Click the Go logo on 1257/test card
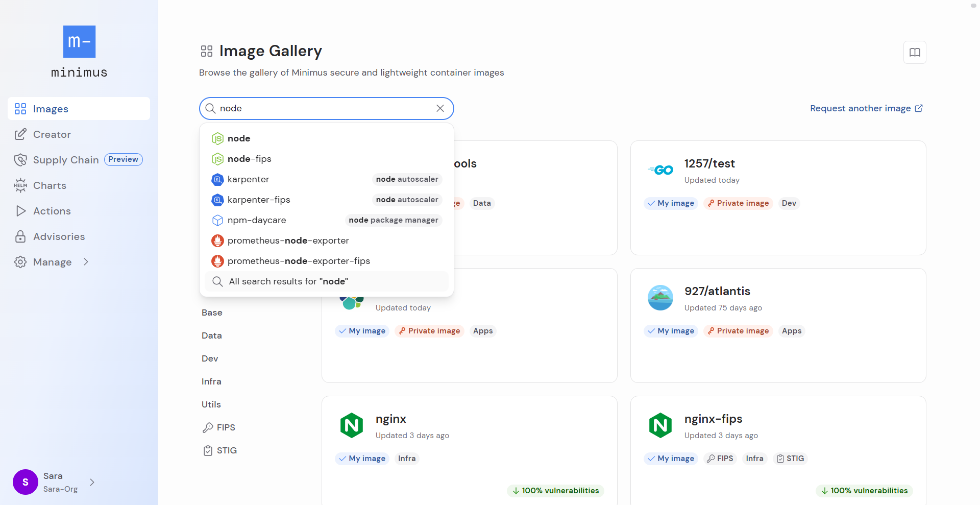Screen dimensions: 980x505 click(660, 170)
